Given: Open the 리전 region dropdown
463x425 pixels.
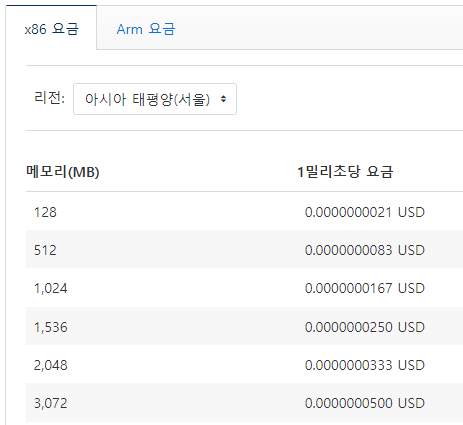Looking at the screenshot, I should (155, 99).
